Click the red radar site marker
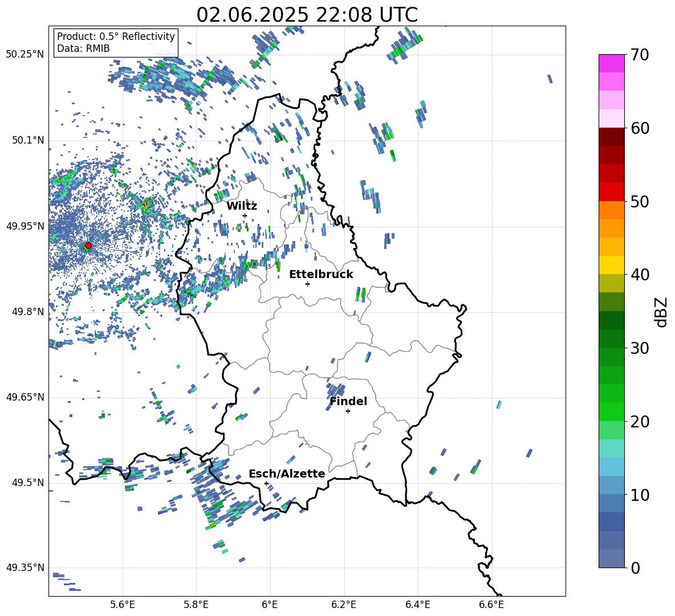 pyautogui.click(x=88, y=246)
